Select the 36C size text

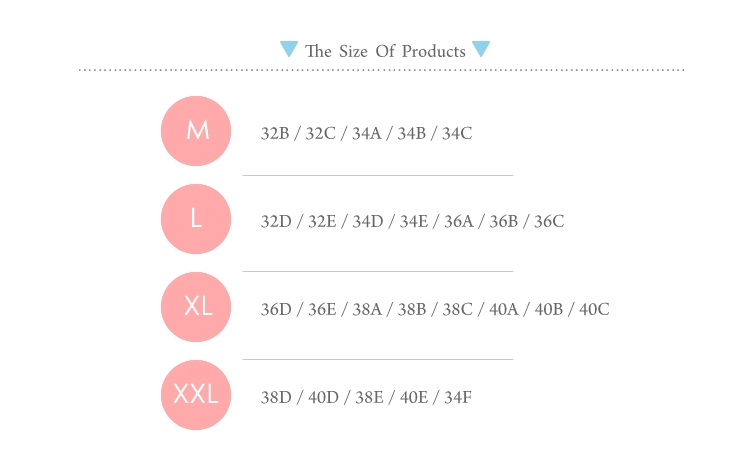click(x=549, y=221)
